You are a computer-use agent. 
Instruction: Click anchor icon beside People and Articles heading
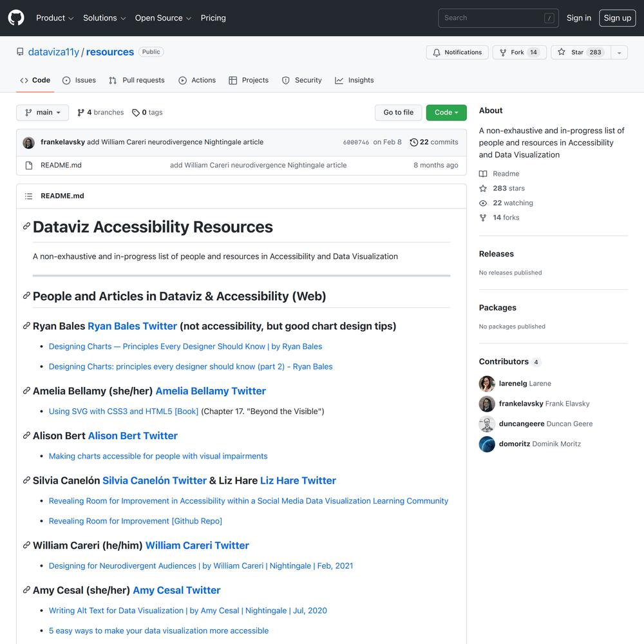(x=26, y=296)
